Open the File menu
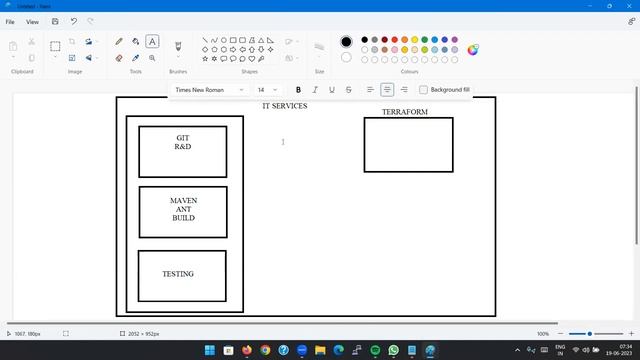Viewport: 640px width, 360px height. coord(10,22)
